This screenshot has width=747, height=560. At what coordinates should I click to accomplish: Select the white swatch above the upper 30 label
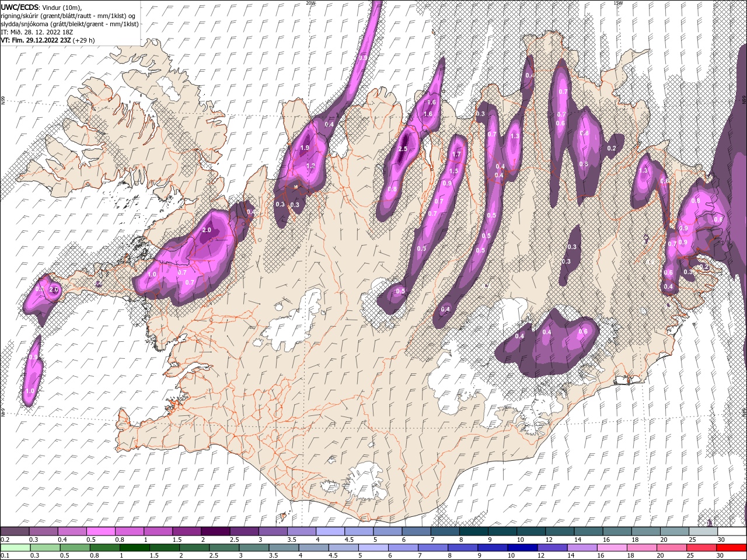pos(731,531)
